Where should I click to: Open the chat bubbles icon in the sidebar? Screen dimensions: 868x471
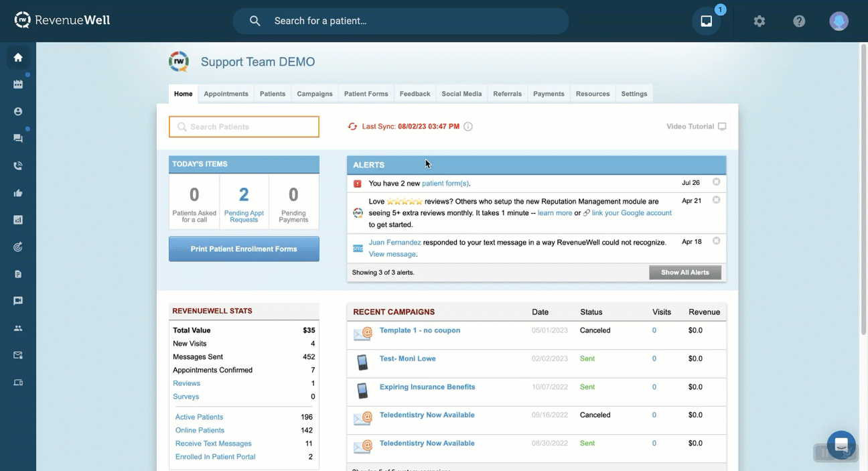18,139
